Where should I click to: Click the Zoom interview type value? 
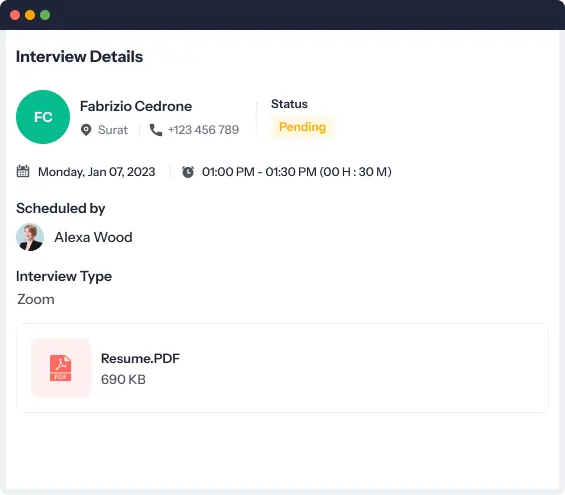[x=36, y=299]
